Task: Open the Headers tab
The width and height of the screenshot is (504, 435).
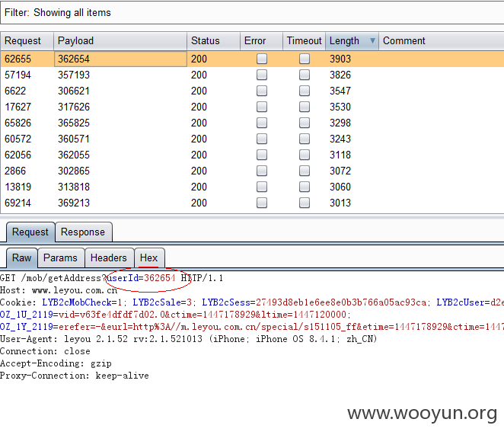Action: coord(109,257)
